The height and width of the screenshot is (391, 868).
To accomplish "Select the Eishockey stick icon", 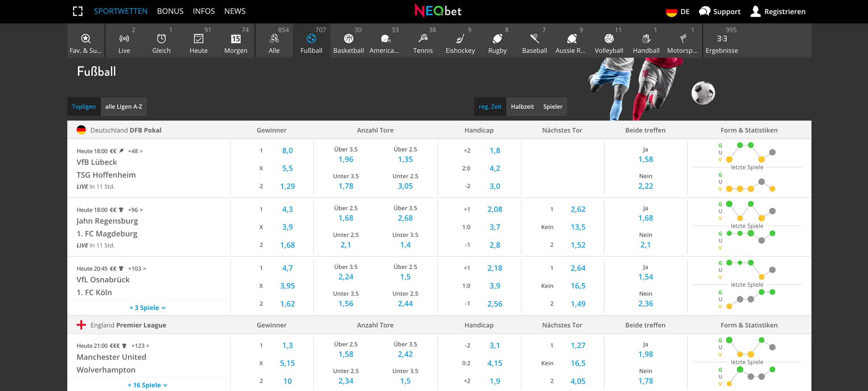I will tap(460, 38).
